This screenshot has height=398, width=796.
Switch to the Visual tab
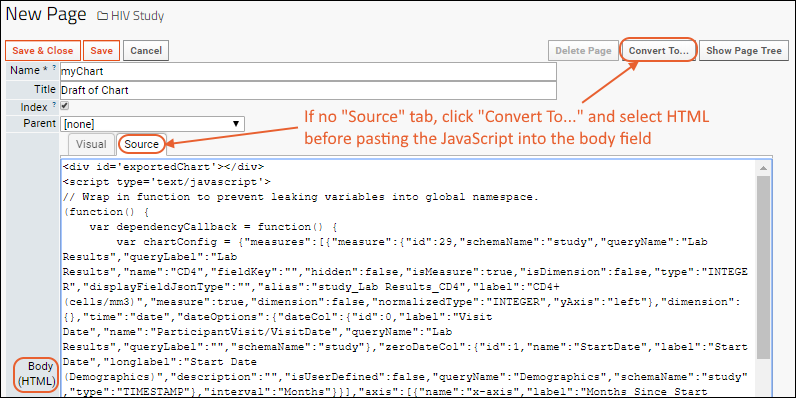pos(91,144)
